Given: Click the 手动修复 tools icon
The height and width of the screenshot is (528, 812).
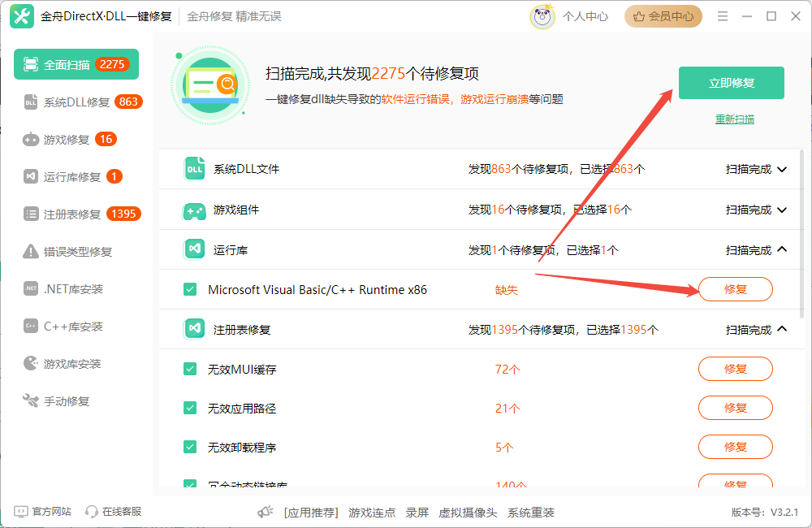Looking at the screenshot, I should click(31, 400).
